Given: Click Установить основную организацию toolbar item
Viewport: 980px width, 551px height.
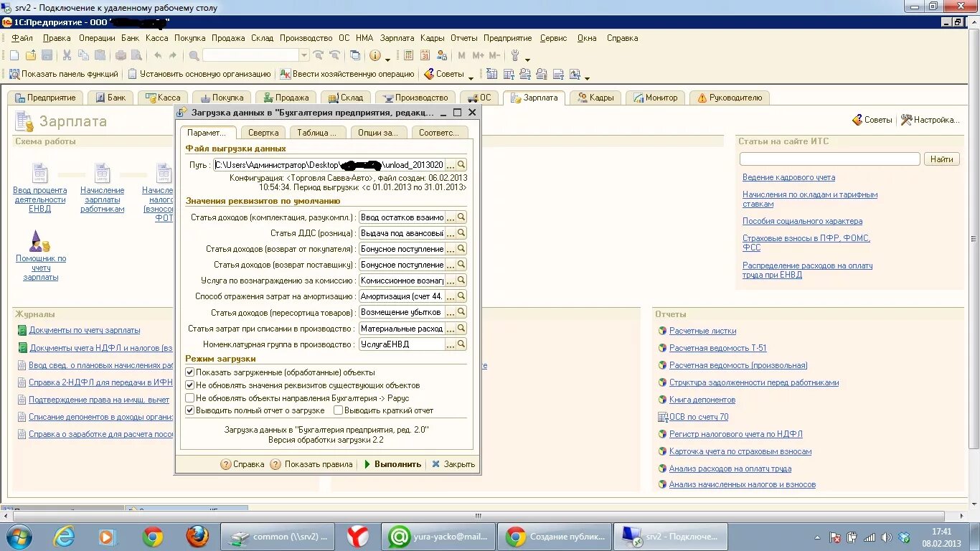Looking at the screenshot, I should (x=199, y=74).
